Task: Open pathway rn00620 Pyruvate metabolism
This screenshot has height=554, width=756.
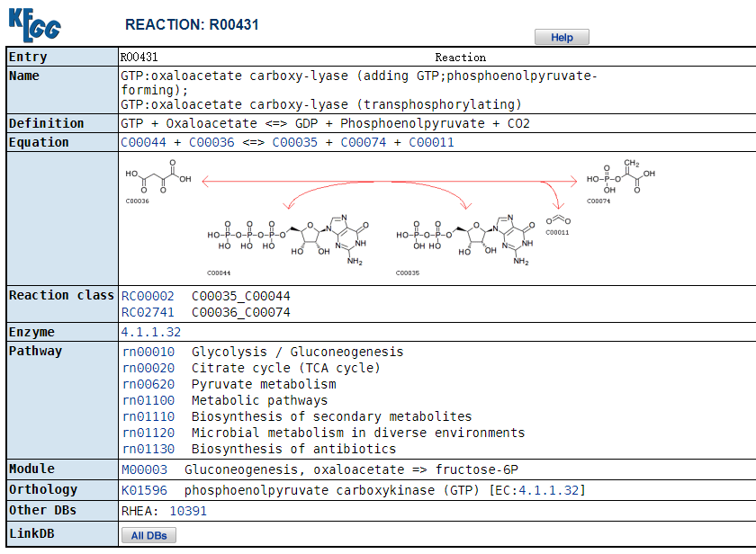Action: (x=148, y=384)
